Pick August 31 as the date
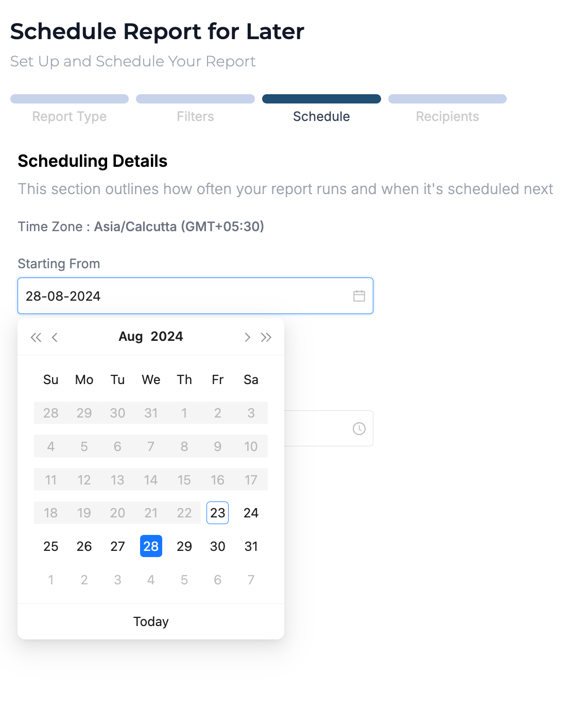Viewport: 585px width, 728px height. pos(251,546)
